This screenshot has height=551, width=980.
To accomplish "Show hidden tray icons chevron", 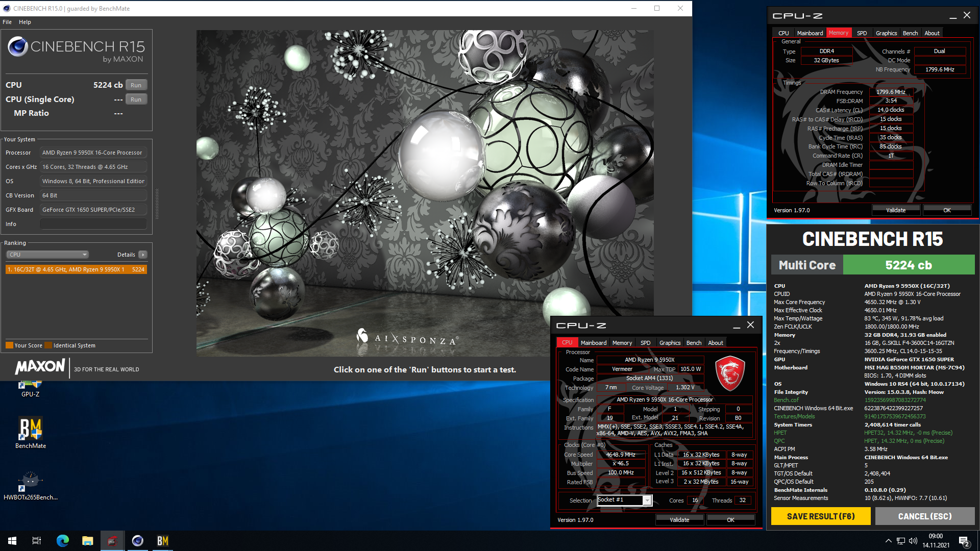I will [x=888, y=541].
